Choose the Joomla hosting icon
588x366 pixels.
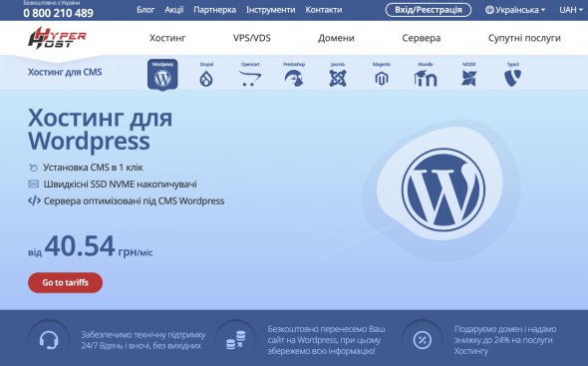pyautogui.click(x=338, y=75)
